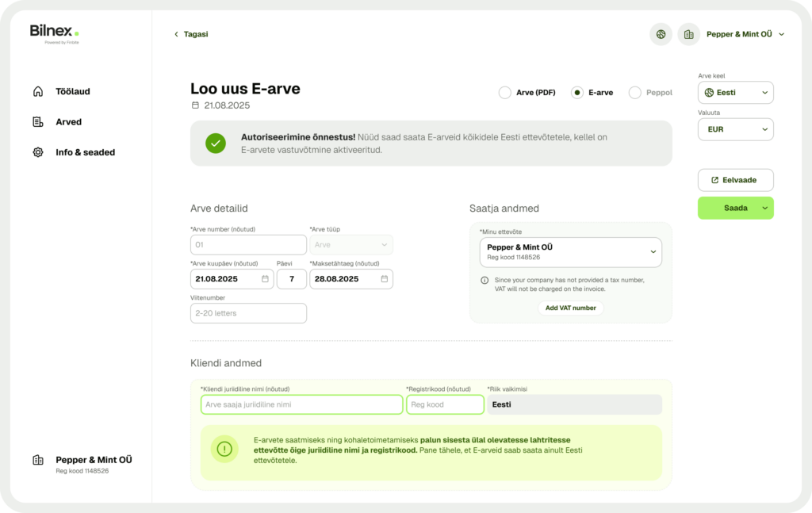Click the Bilnex logo

click(54, 33)
